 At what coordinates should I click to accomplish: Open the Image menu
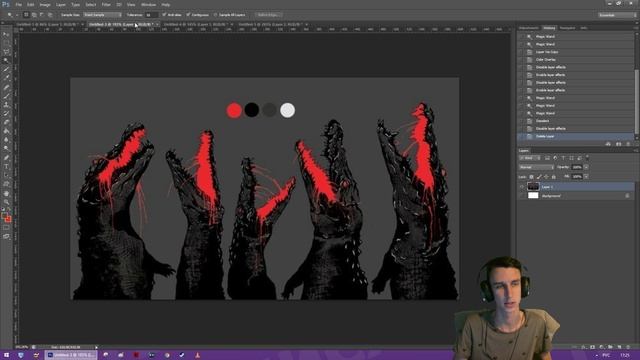(45, 4)
